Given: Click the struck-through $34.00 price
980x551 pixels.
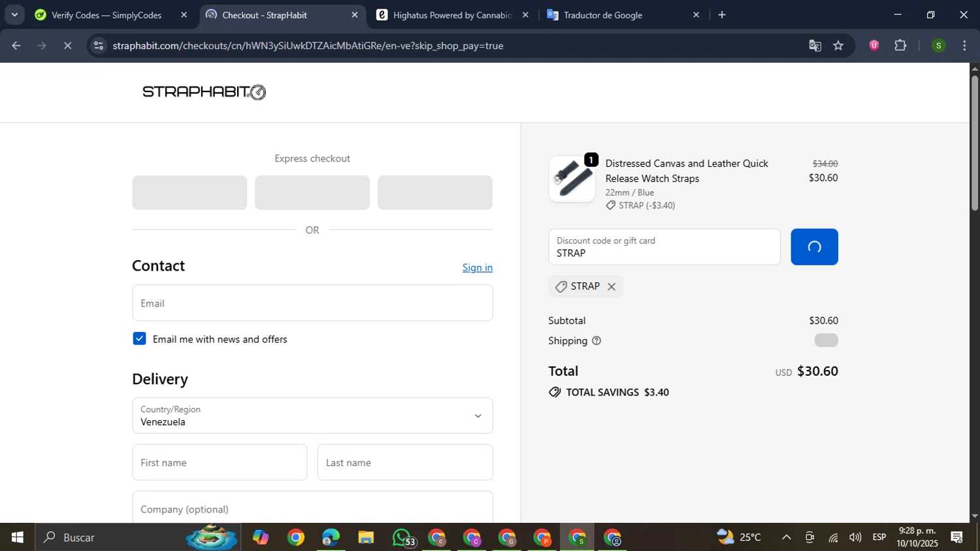Looking at the screenshot, I should tap(825, 163).
